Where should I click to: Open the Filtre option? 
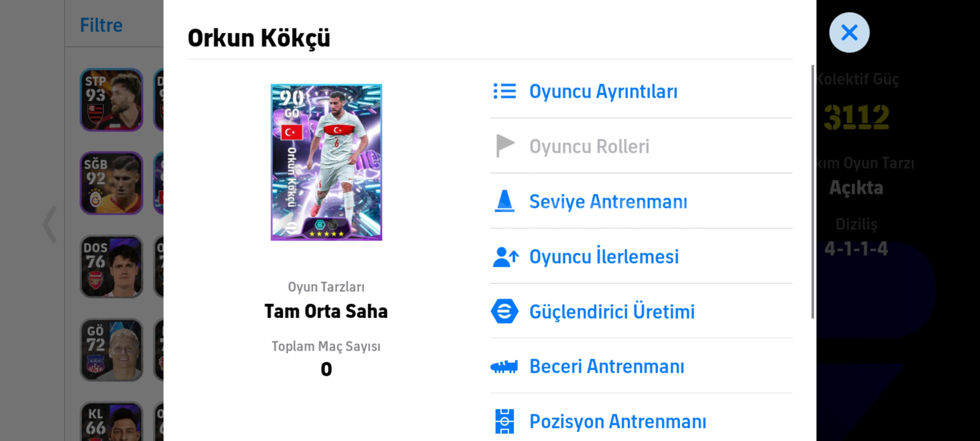[101, 25]
